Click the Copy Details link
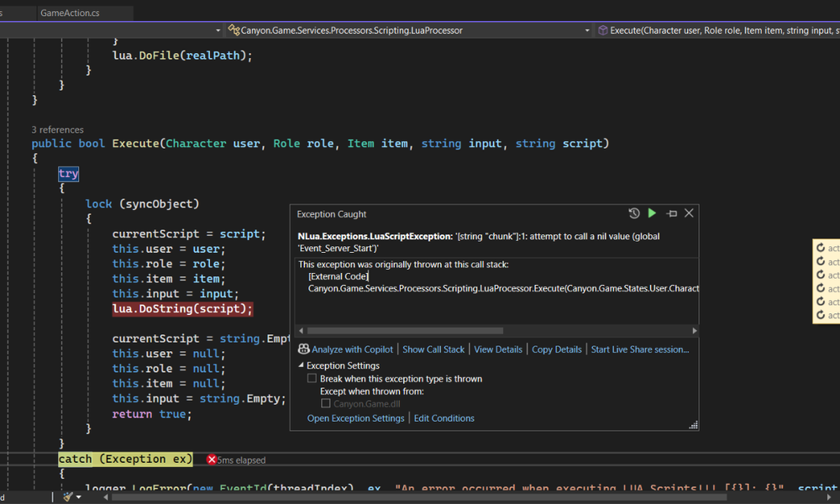 click(x=556, y=349)
